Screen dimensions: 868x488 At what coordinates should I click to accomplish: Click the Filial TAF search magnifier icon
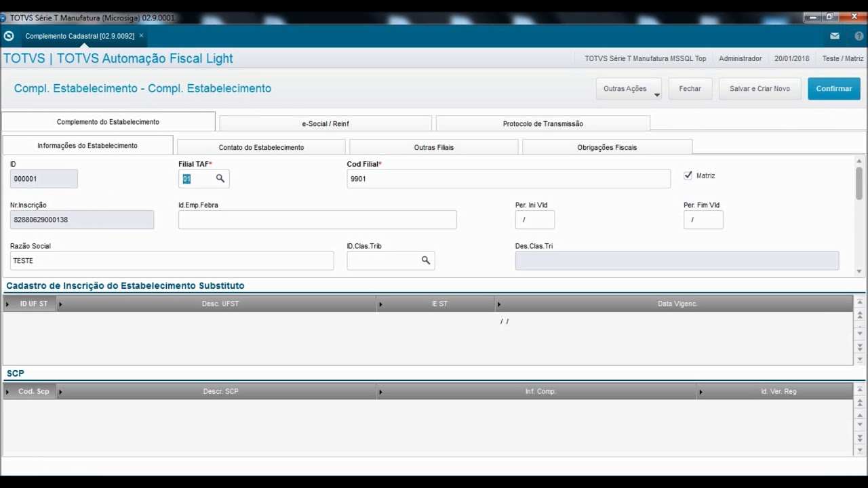pos(220,178)
